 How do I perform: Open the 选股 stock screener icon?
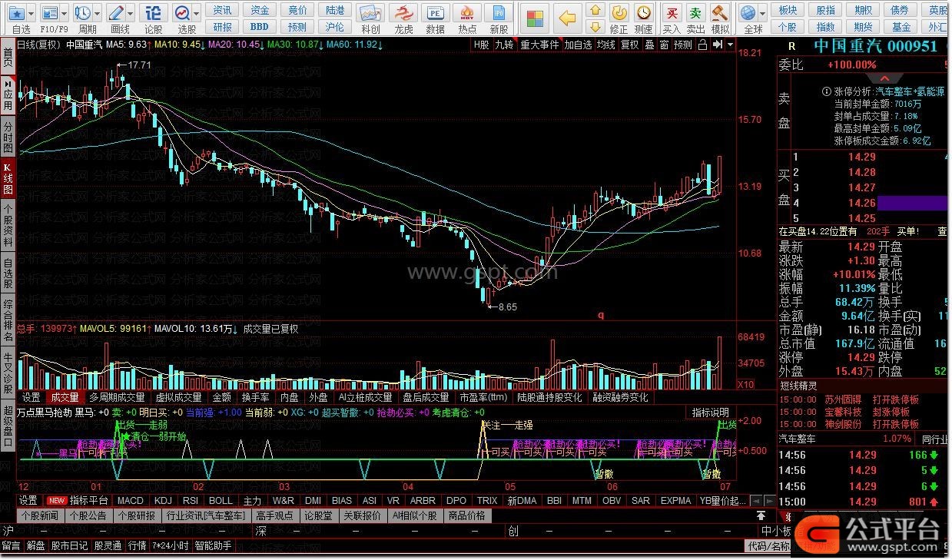182,13
